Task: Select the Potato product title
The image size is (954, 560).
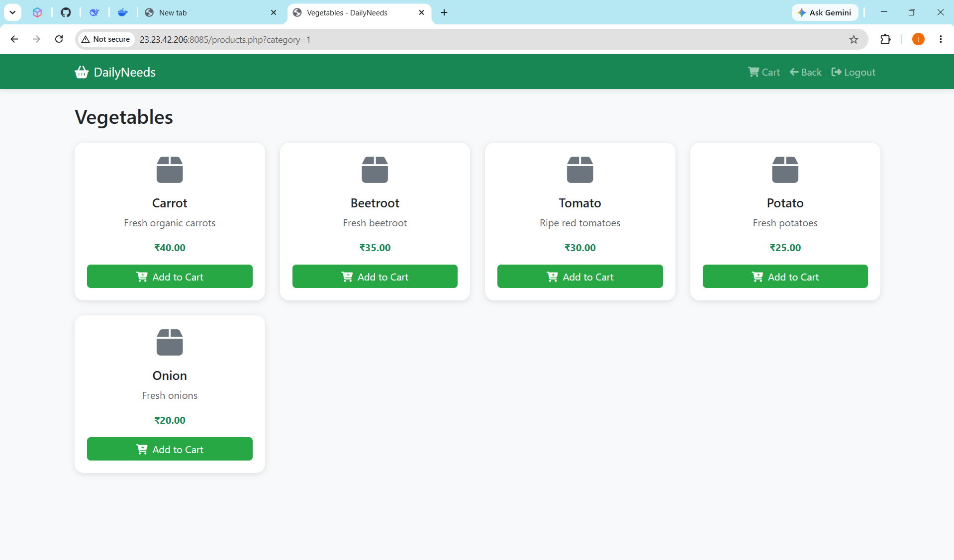Action: (x=785, y=203)
